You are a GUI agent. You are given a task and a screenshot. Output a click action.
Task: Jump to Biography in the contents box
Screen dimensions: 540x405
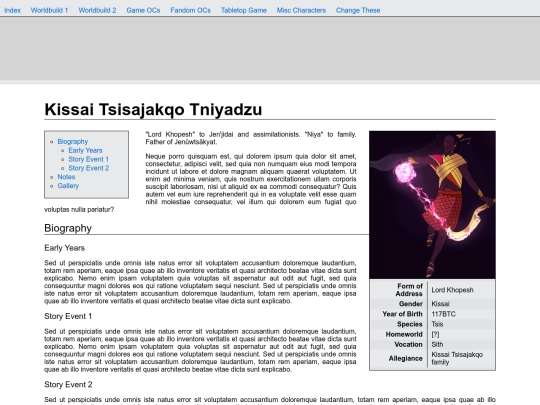(73, 142)
